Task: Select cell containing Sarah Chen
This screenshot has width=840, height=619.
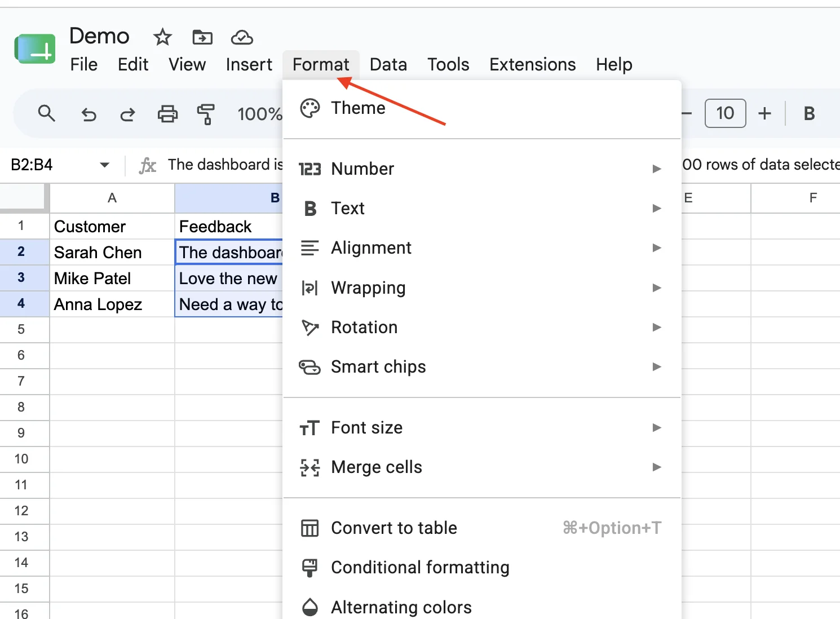Action: click(112, 252)
